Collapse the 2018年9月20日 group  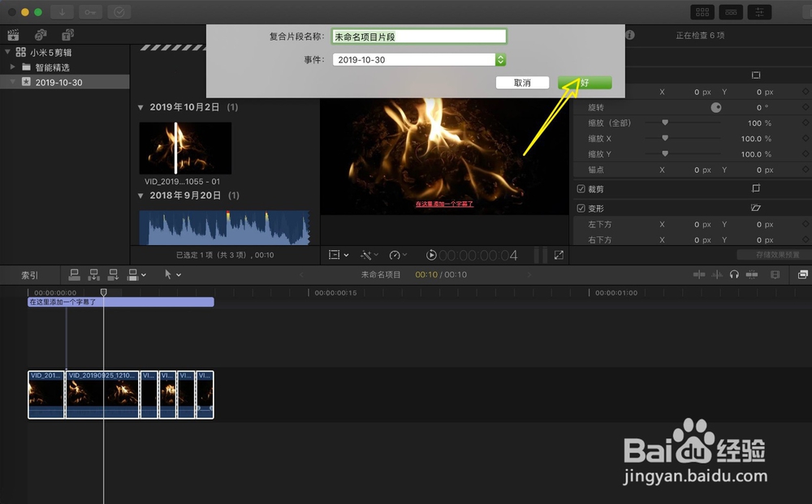point(140,196)
